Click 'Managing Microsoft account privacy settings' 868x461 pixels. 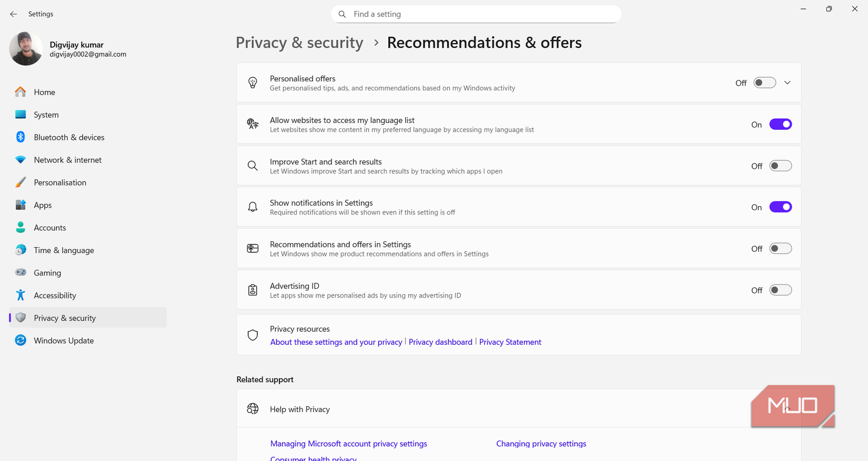point(348,444)
